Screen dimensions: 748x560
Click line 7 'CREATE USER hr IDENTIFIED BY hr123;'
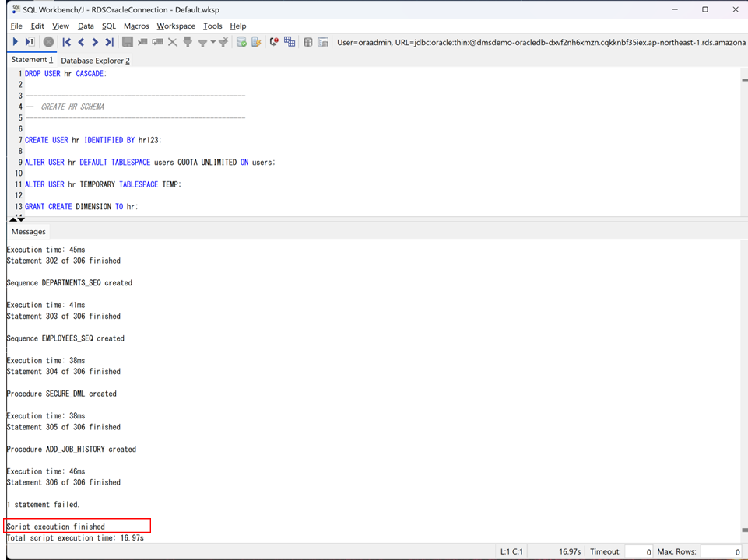93,140
